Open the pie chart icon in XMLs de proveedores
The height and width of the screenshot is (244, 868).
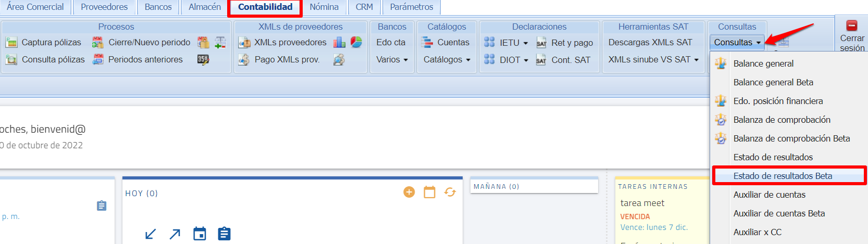tap(356, 42)
